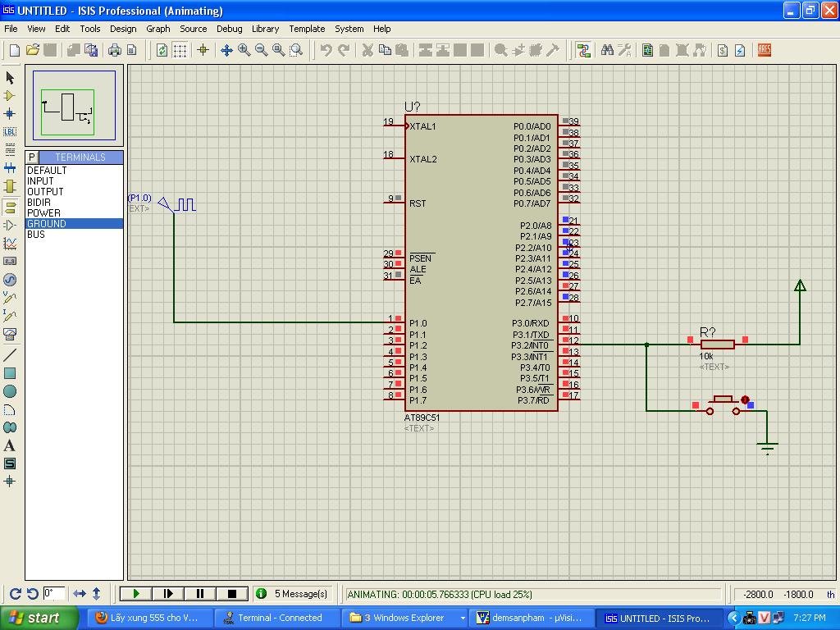Viewport: 840px width, 630px height.
Task: Click the overview window thumbnail
Action: coord(74,106)
